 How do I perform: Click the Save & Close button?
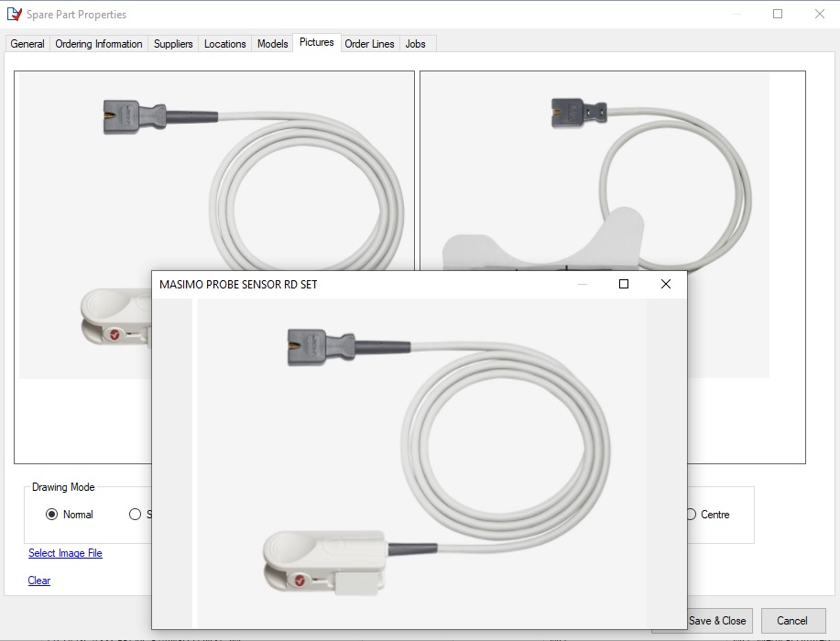(717, 621)
